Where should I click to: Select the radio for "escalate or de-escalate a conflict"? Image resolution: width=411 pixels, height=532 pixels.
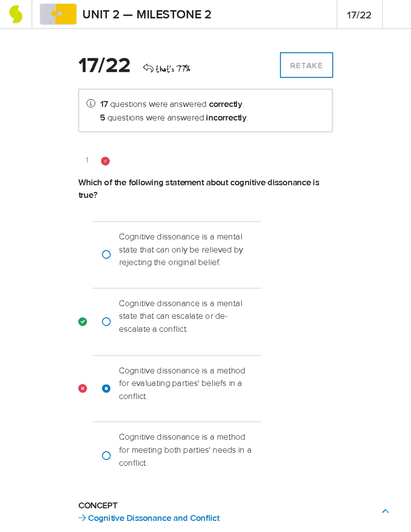[106, 322]
